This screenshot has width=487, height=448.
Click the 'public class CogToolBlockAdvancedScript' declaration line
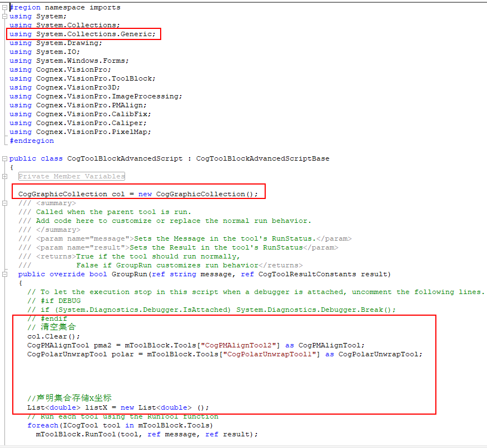[x=169, y=158]
